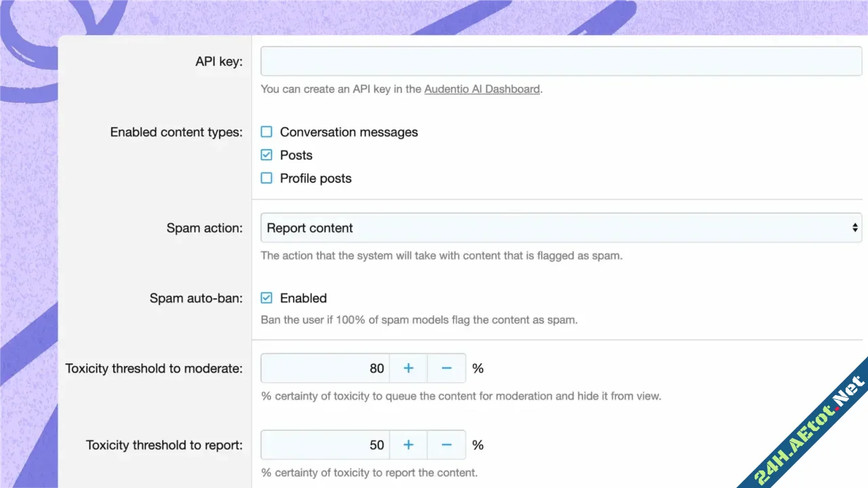The width and height of the screenshot is (868, 488).
Task: Tick the Profile posts checkbox
Action: click(267, 178)
